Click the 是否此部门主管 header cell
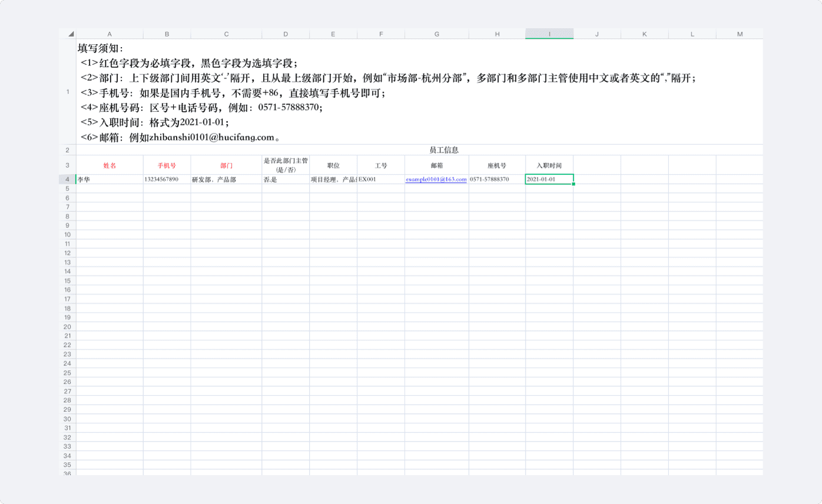822x504 pixels. [286, 165]
